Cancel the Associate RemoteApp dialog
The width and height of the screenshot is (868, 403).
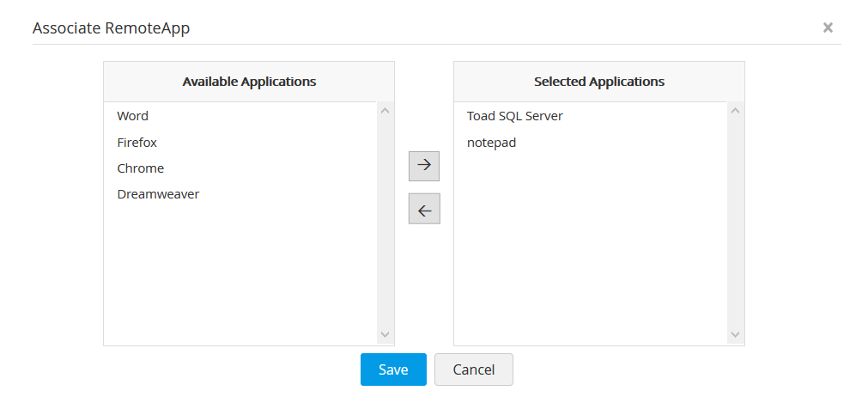click(474, 369)
